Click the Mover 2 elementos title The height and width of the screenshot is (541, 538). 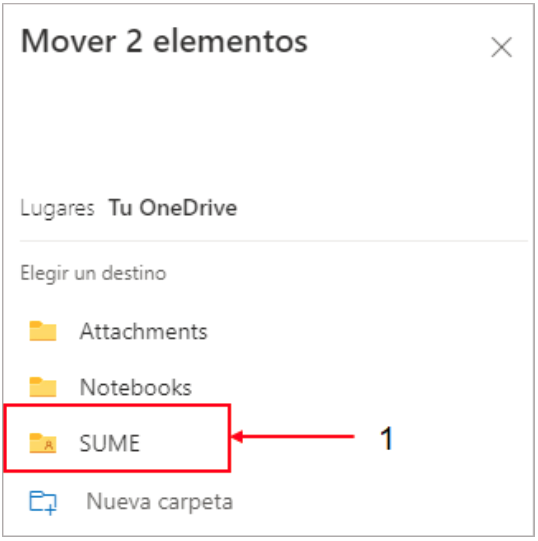164,41
